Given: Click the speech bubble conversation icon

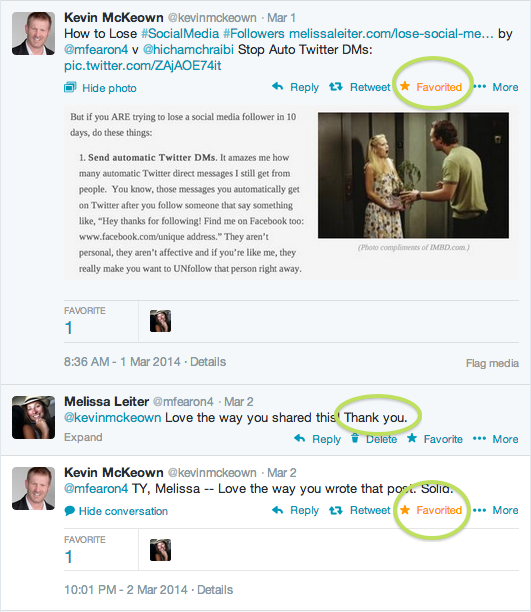Looking at the screenshot, I should point(69,511).
